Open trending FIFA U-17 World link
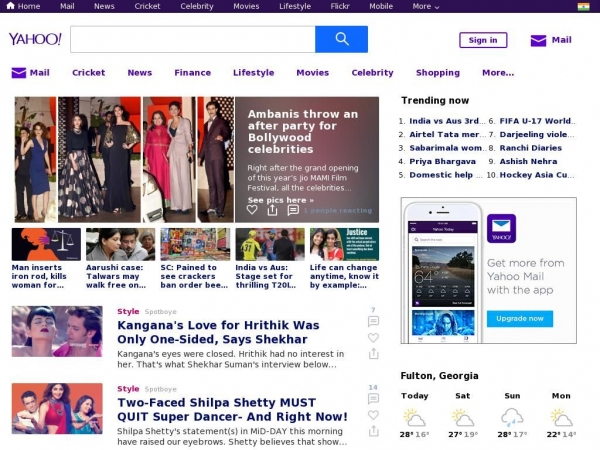This screenshot has height=450, width=600. coord(537,121)
